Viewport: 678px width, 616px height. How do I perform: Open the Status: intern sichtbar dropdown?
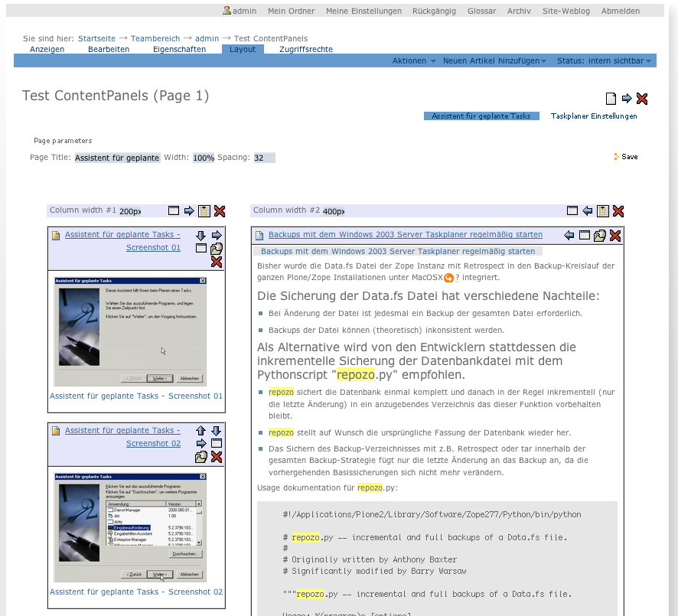605,60
